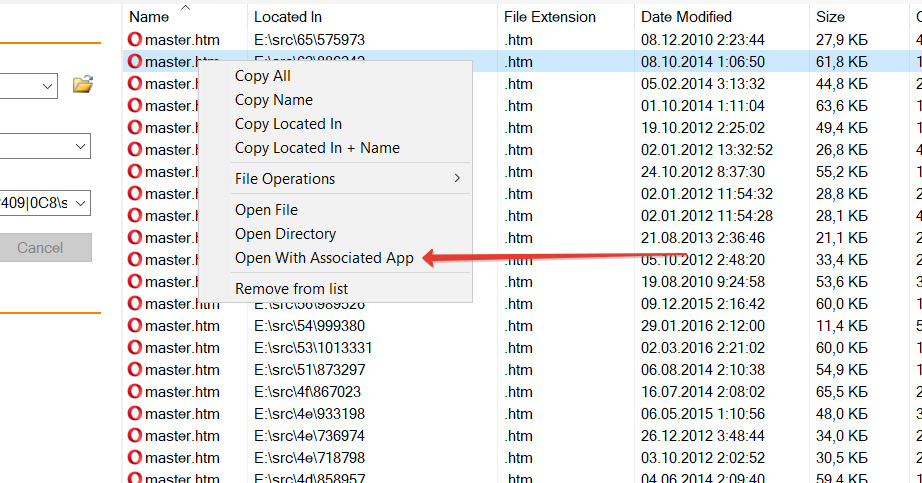Click Opera icon in row dated 08.10.2014
This screenshot has width=922, height=483.
tap(135, 61)
